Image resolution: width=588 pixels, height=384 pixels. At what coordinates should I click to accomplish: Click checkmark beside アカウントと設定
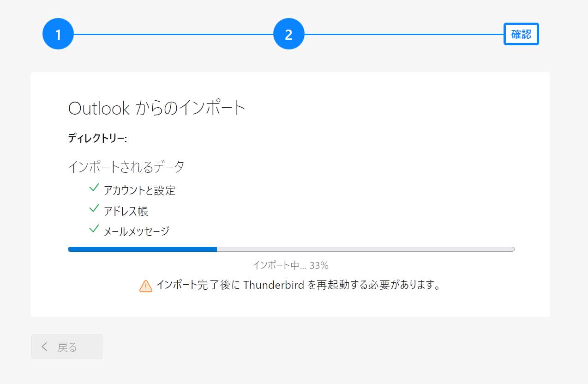[94, 188]
